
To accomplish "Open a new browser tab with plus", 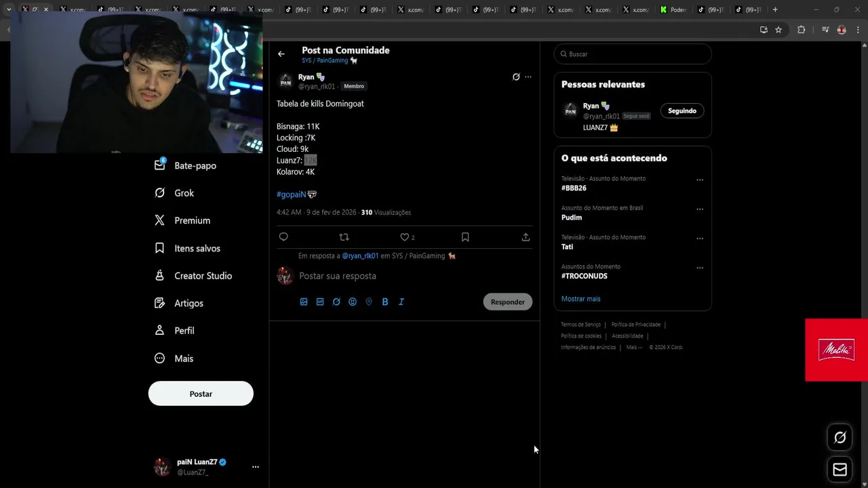I will (775, 9).
